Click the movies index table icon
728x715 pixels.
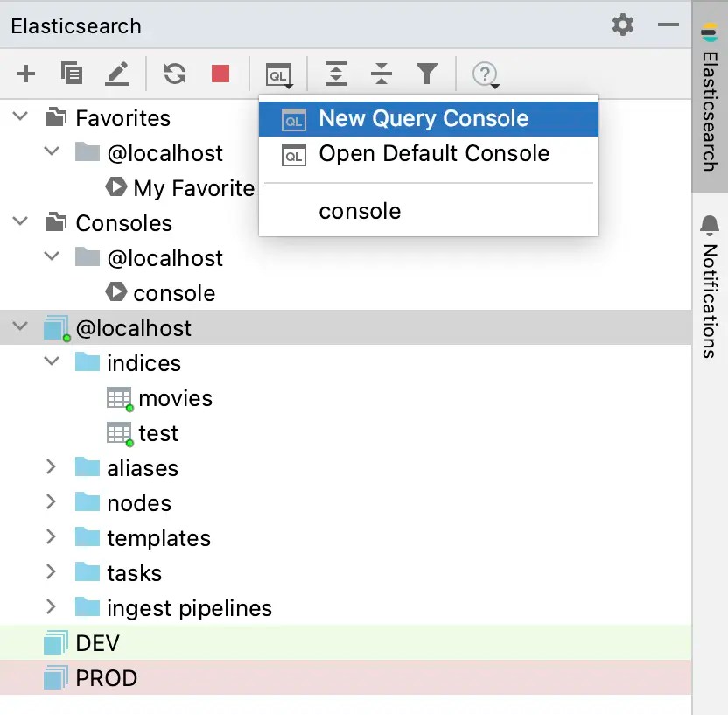click(x=120, y=399)
